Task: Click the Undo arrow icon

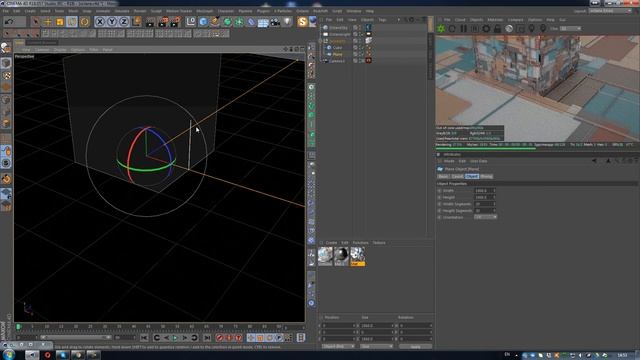Action: [9, 21]
